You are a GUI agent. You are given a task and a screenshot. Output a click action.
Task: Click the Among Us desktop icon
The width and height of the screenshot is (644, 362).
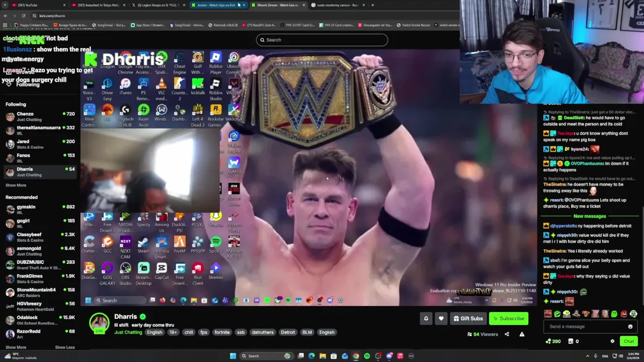pos(162,223)
